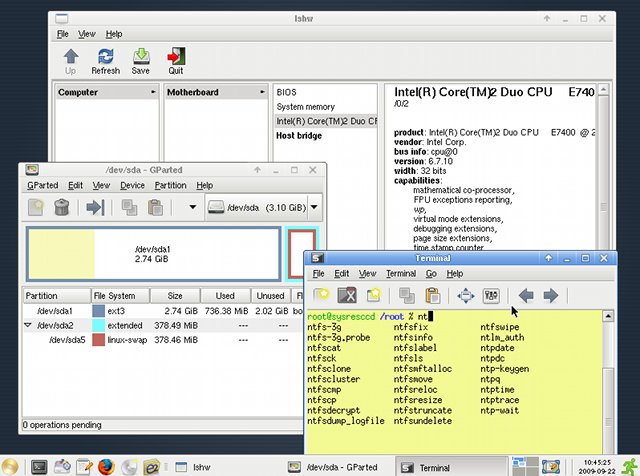Select System memory in lshw list

pyautogui.click(x=325, y=107)
